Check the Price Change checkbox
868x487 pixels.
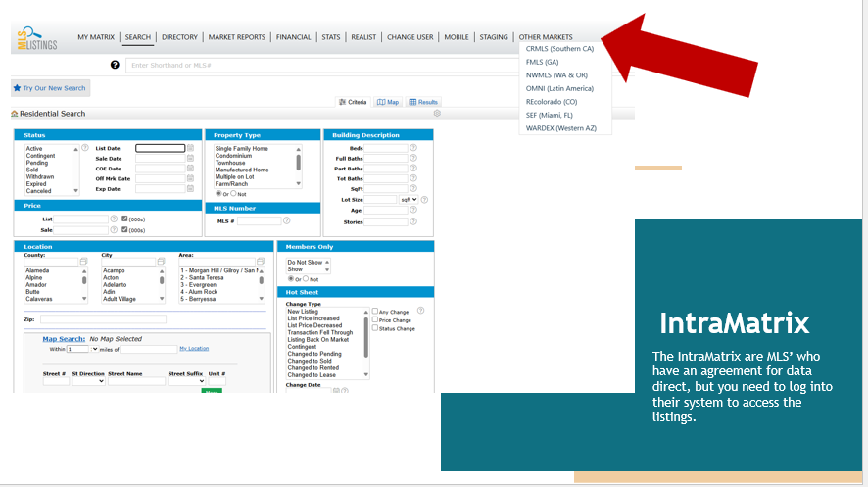(375, 319)
